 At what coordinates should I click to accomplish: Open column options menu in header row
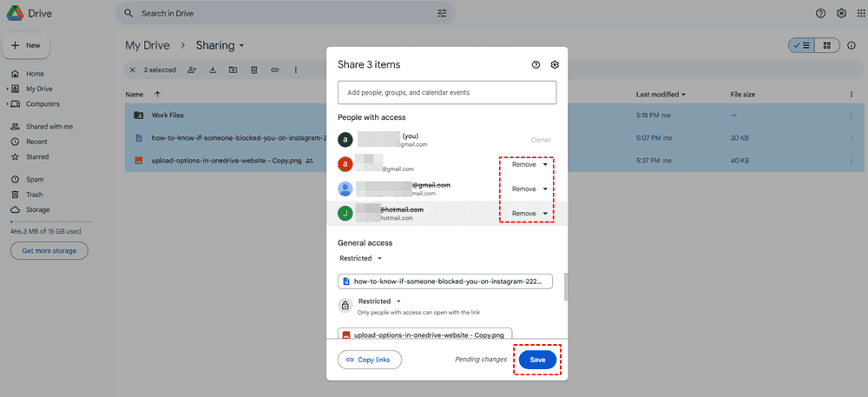tap(852, 95)
